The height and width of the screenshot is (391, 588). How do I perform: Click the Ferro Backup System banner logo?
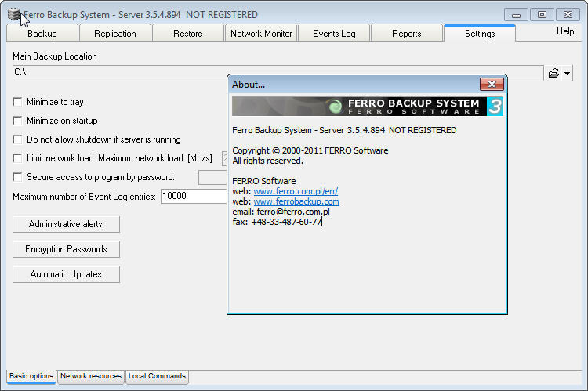coord(367,107)
